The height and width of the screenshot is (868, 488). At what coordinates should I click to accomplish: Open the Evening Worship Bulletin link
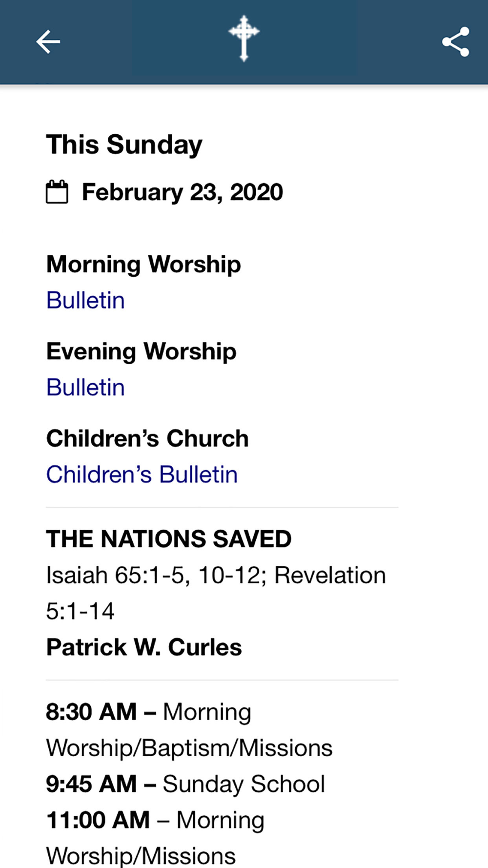click(x=85, y=388)
